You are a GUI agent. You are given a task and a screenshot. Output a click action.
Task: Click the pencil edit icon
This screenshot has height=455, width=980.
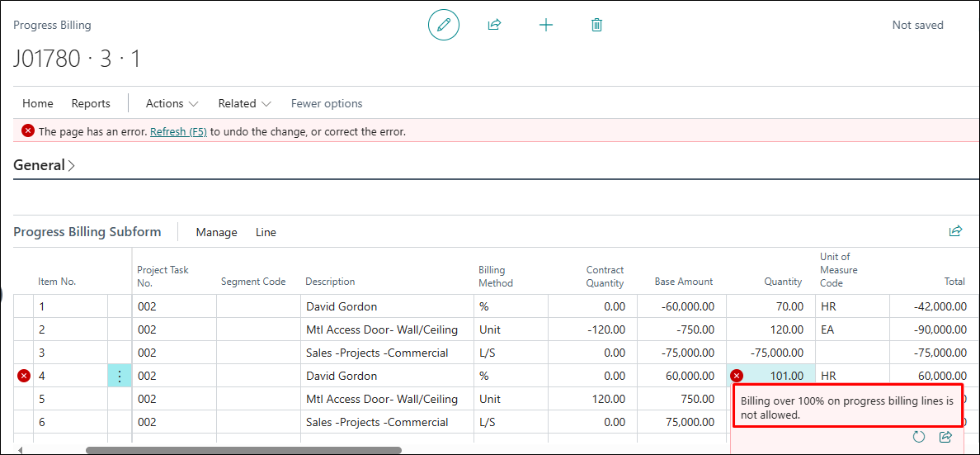coord(444,25)
